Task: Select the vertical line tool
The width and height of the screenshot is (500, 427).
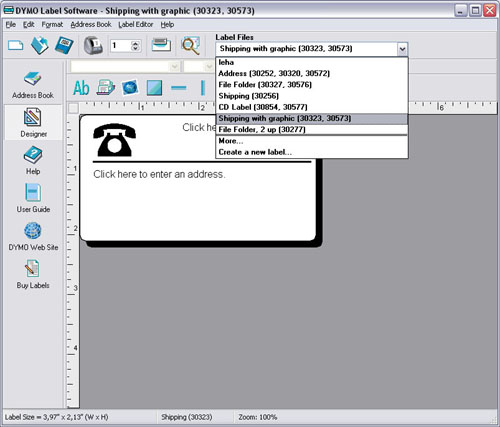Action: pos(202,88)
